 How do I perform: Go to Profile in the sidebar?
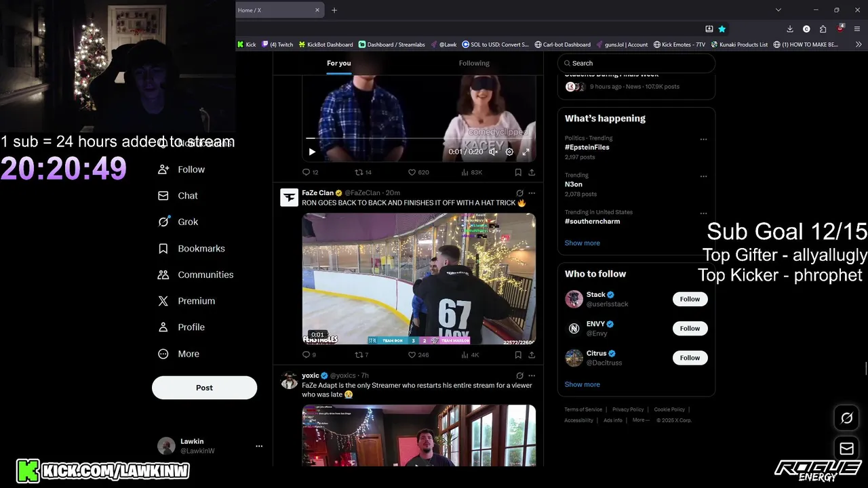point(181,327)
